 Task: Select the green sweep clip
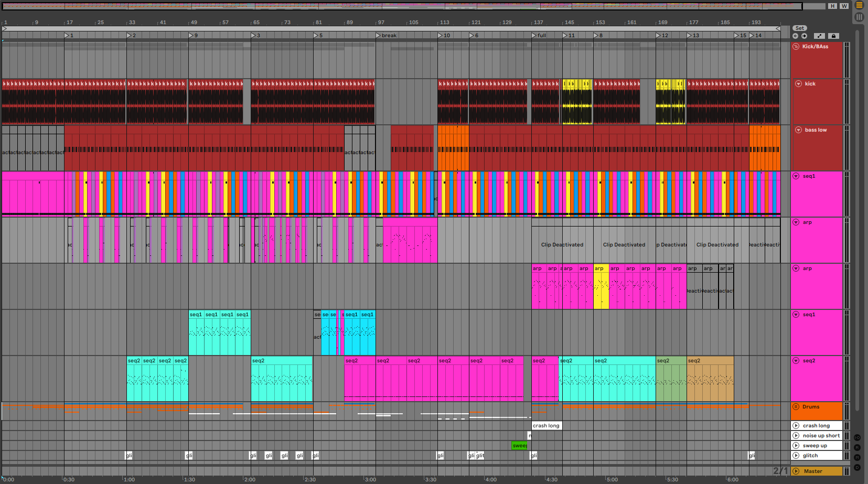tap(520, 446)
